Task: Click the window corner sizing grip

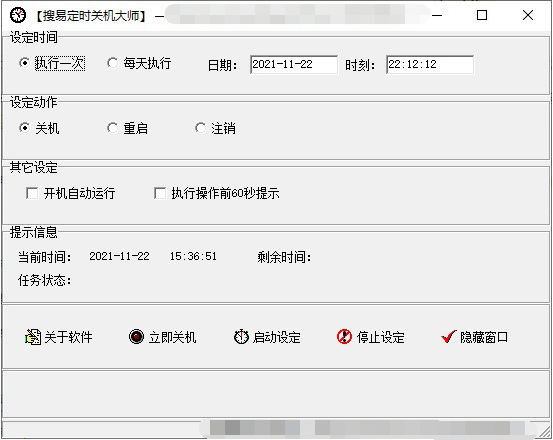Action: click(x=544, y=431)
